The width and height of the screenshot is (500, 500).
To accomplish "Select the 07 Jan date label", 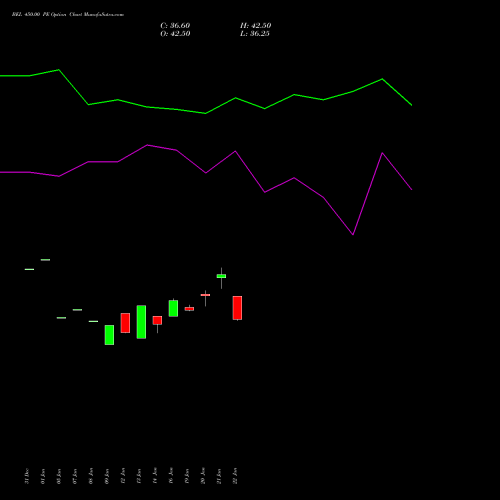I will coord(75,476).
